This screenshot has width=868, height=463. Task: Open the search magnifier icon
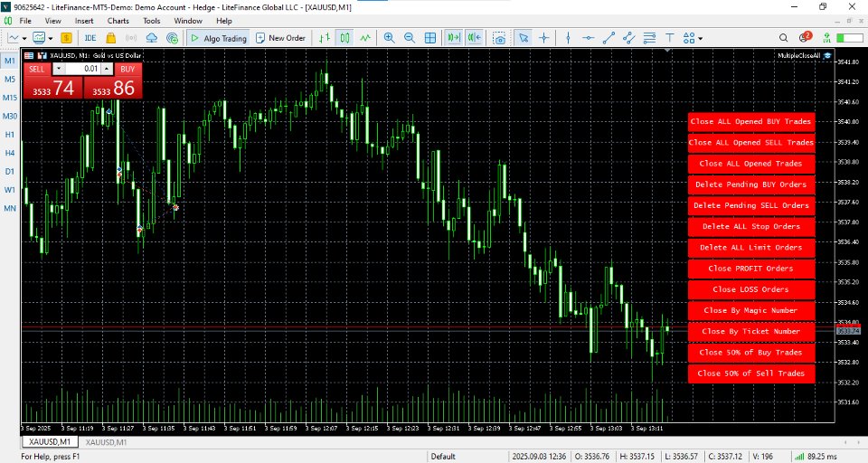[783, 38]
